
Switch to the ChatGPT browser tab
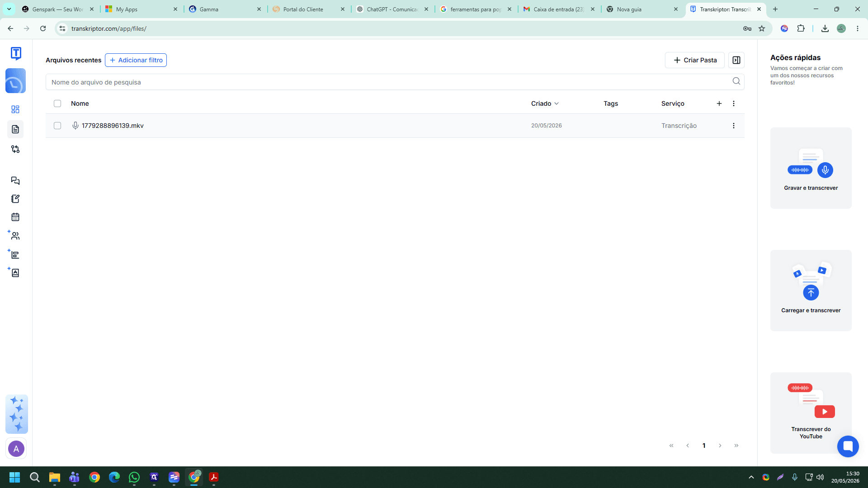coord(392,9)
